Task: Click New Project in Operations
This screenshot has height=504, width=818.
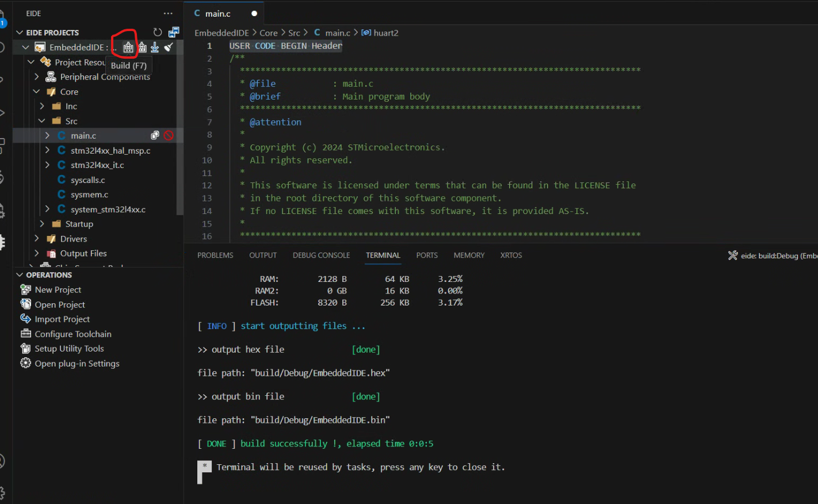Action: (58, 290)
